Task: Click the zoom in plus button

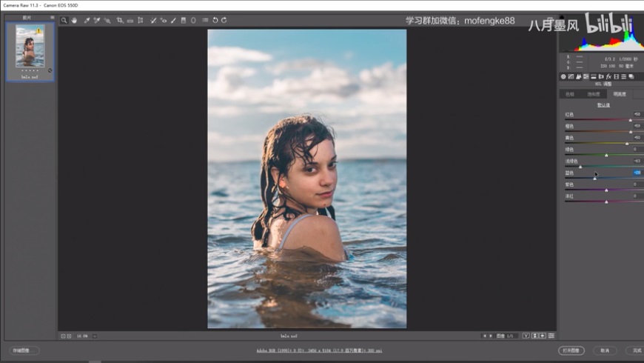Action: tap(69, 336)
